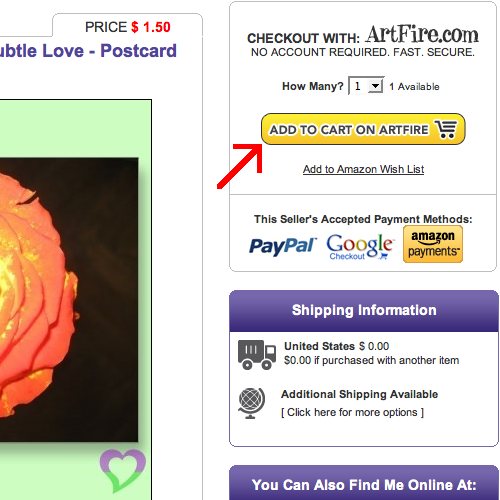The width and height of the screenshot is (500, 500).
Task: Click the shopping cart icon on yellow button
Action: pos(446,129)
